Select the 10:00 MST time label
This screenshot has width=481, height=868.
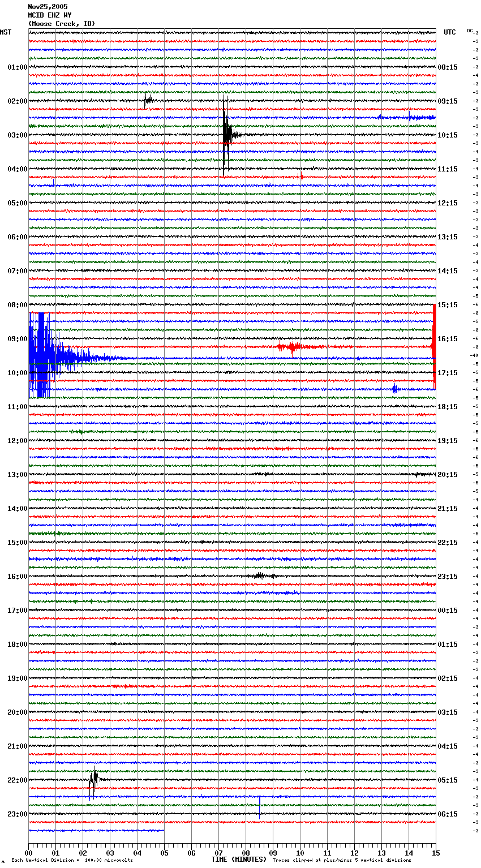[18, 373]
